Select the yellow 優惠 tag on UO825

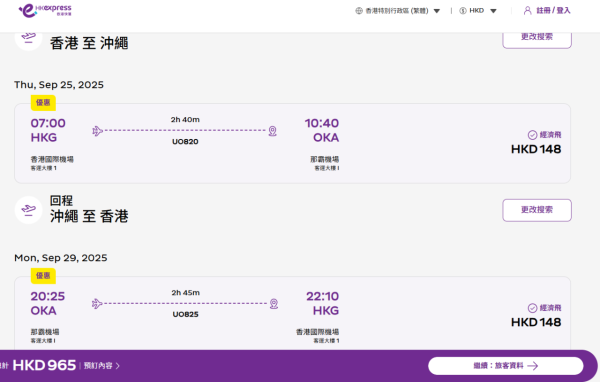click(x=43, y=276)
